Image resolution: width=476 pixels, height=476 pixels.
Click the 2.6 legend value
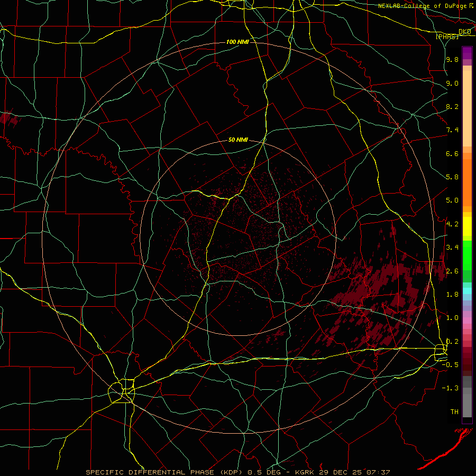point(452,271)
